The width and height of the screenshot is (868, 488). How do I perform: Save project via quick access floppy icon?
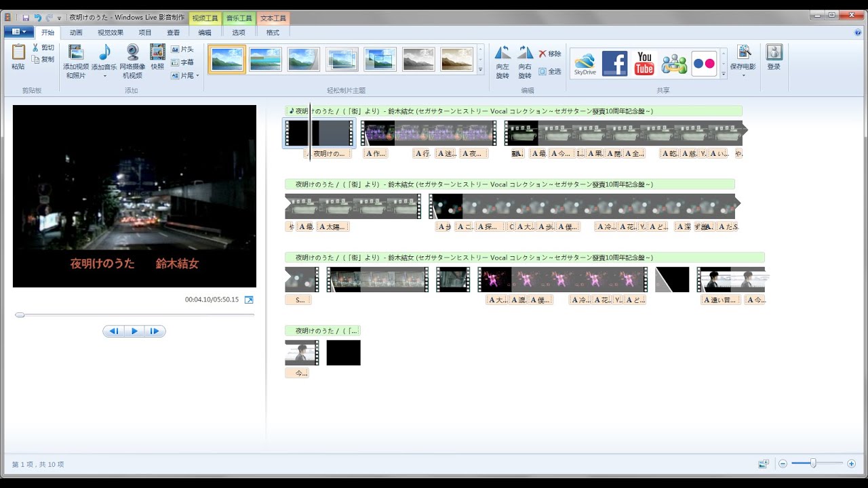(26, 17)
